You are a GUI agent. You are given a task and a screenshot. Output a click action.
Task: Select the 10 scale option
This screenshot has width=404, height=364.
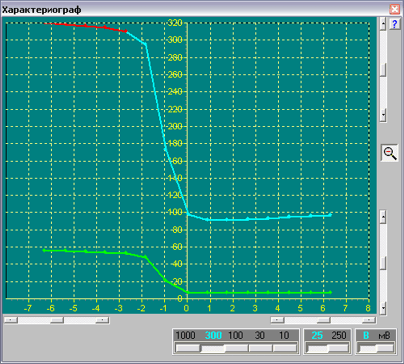coord(284,335)
